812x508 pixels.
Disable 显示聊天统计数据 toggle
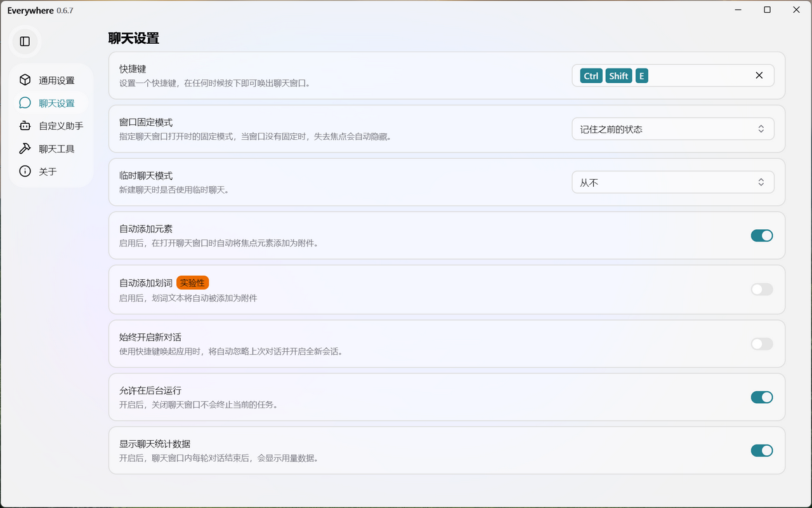click(761, 450)
